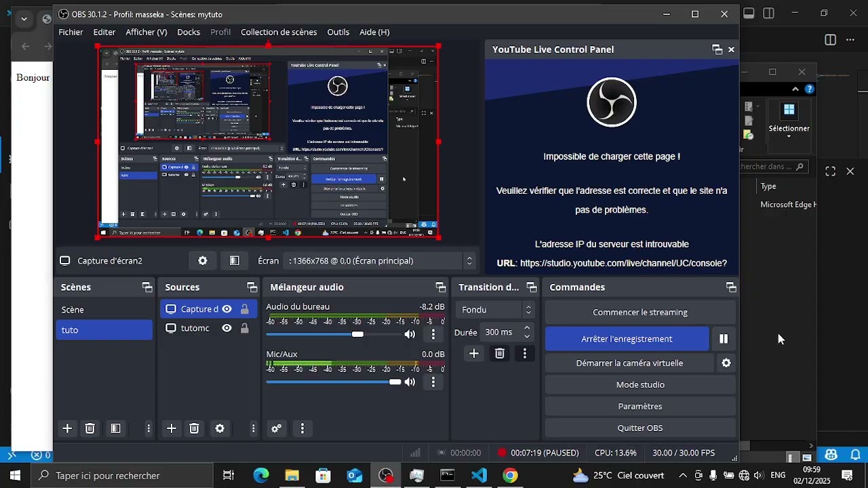Expand Sélectionner dropdown in File Explorer
Screen dimensions: 868x488
789,137
